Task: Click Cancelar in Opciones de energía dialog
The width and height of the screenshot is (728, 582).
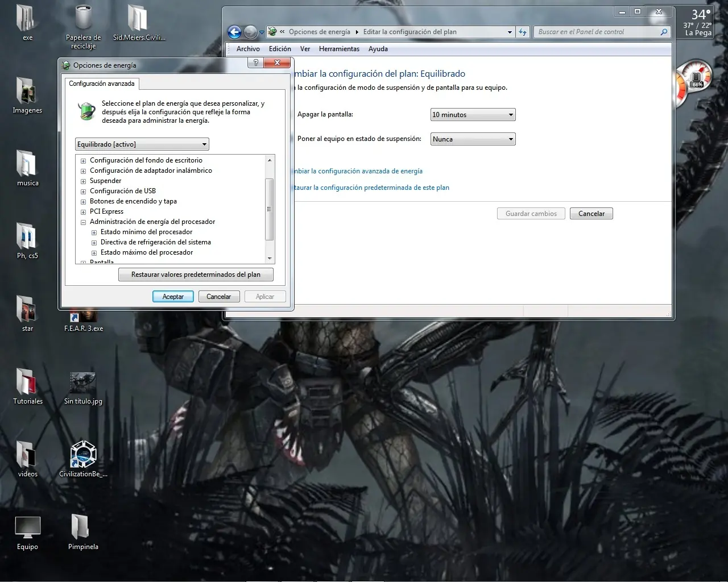Action: (x=218, y=297)
